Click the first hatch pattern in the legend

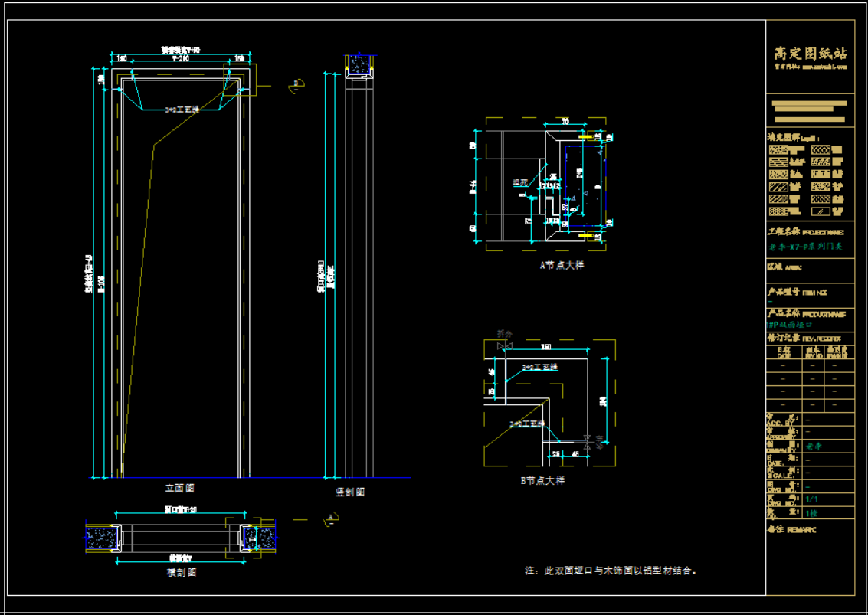778,150
